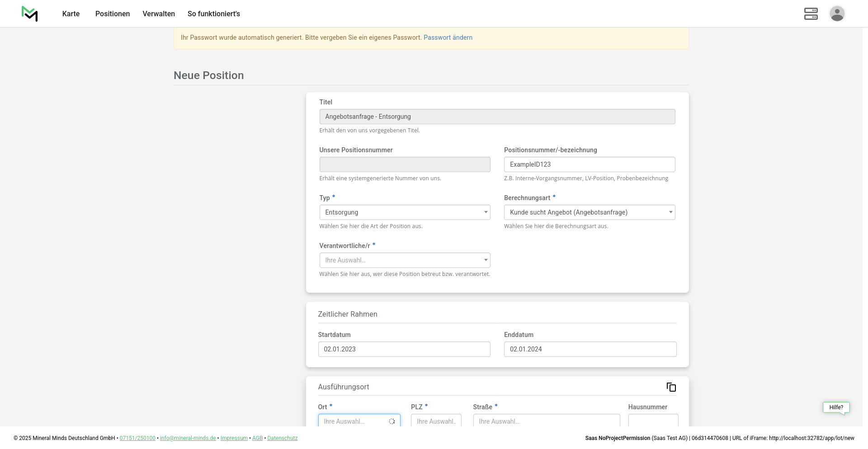Open the So funktioniert's page
The height and width of the screenshot is (449, 868).
point(214,14)
